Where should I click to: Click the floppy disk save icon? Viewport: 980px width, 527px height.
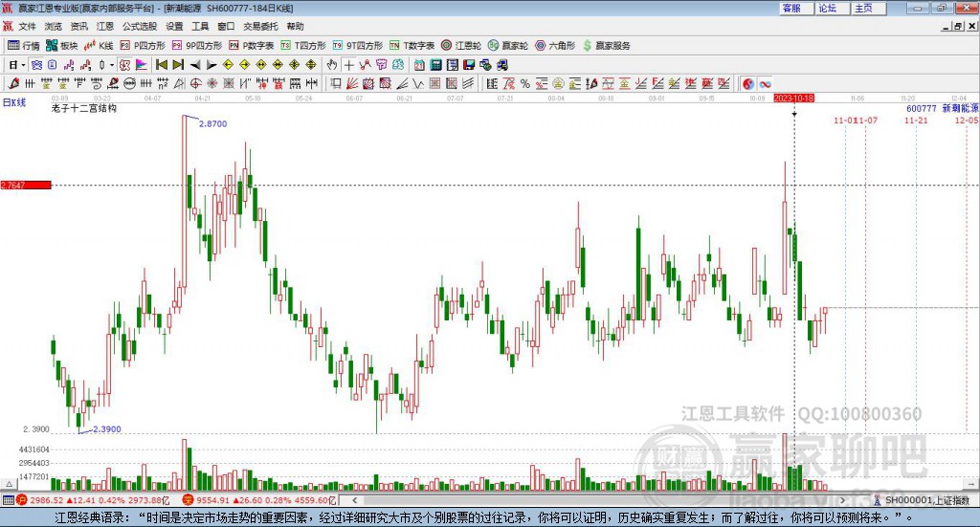click(469, 65)
